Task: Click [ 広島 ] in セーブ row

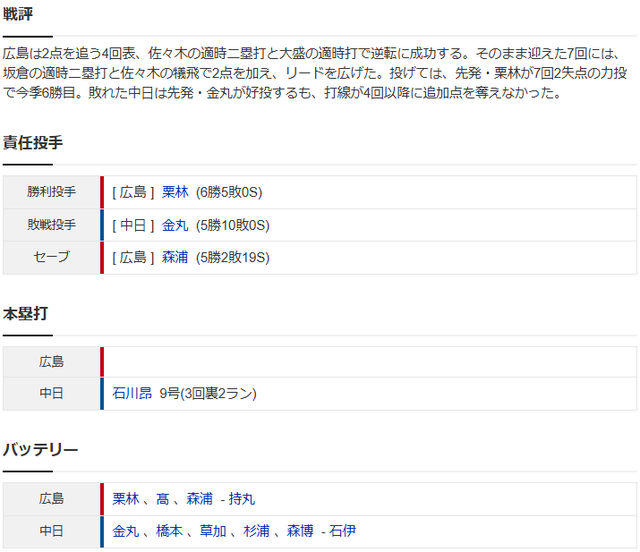Action: tap(133, 257)
